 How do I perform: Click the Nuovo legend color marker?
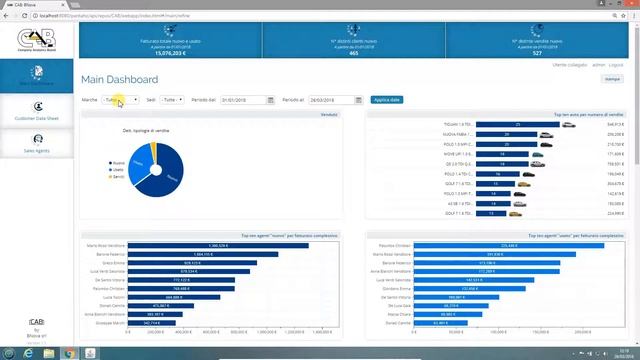110,163
